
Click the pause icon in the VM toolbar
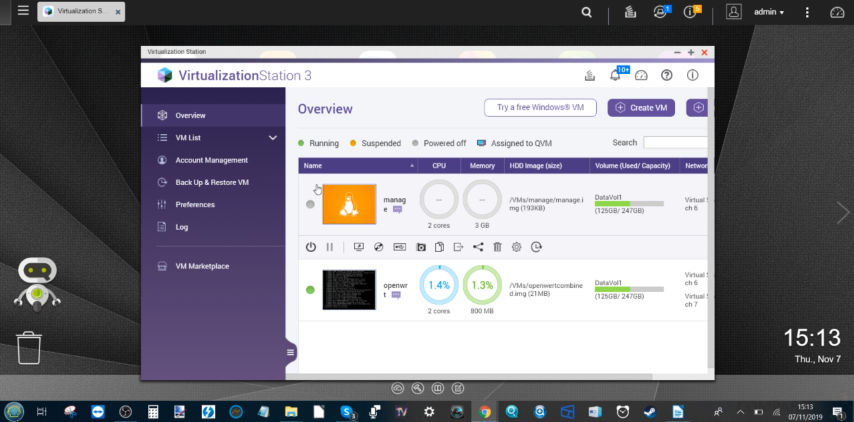click(330, 247)
